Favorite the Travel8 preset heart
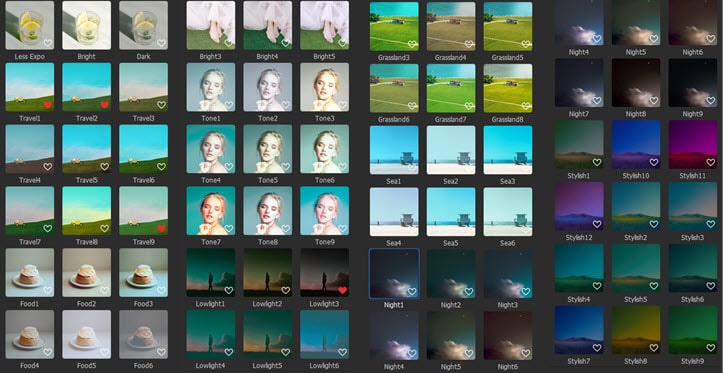This screenshot has height=373, width=723. coord(104,228)
